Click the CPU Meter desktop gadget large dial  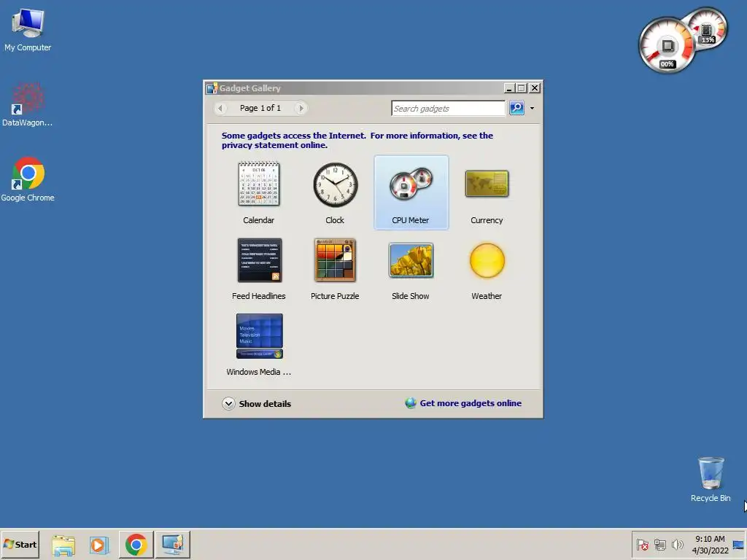(667, 46)
